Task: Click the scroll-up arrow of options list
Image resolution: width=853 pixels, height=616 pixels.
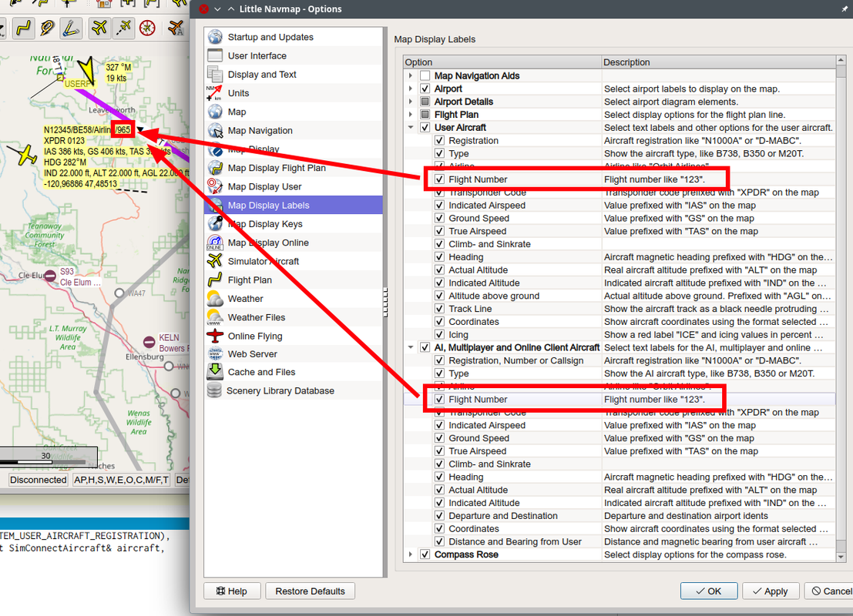Action: pos(841,60)
